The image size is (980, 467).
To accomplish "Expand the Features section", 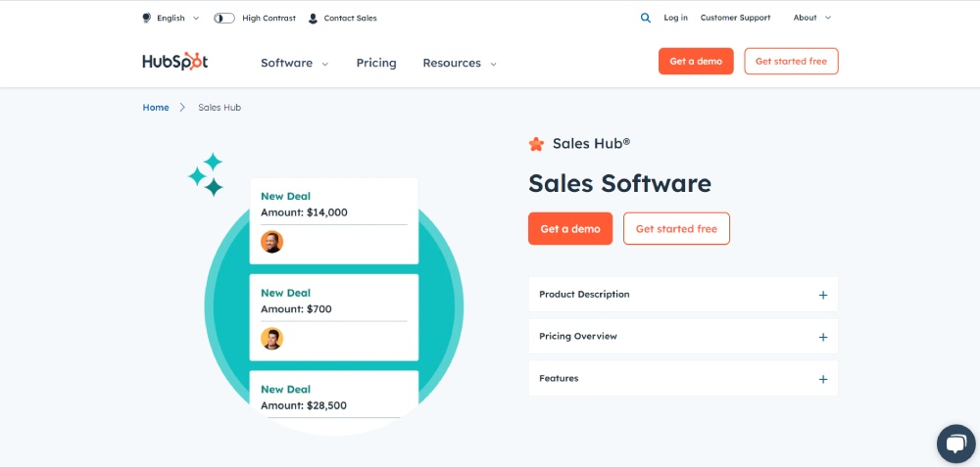I will coord(683,378).
